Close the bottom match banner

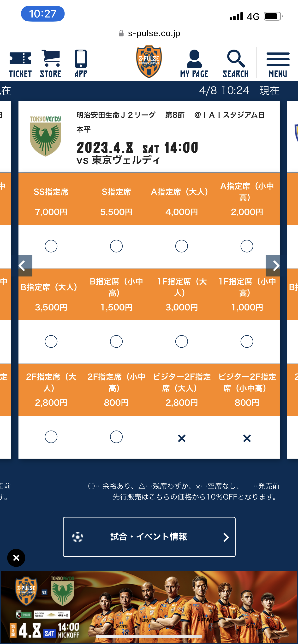(x=16, y=558)
